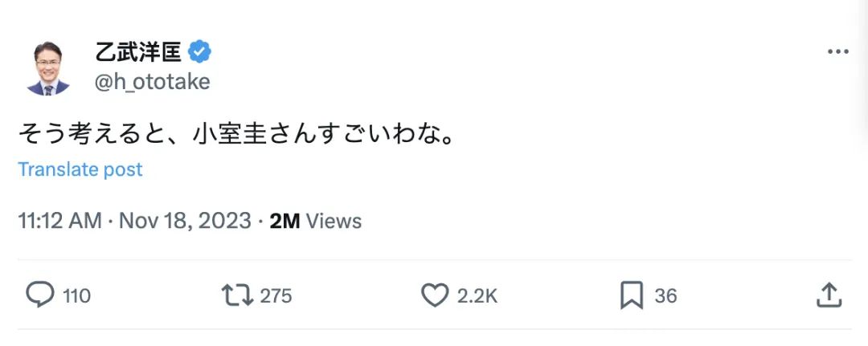Open the three-dots more options menu
The width and height of the screenshot is (868, 346).
pyautogui.click(x=837, y=52)
